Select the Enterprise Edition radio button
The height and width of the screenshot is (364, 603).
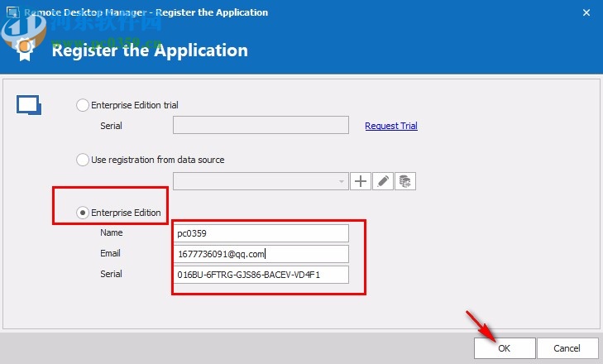[x=83, y=213]
